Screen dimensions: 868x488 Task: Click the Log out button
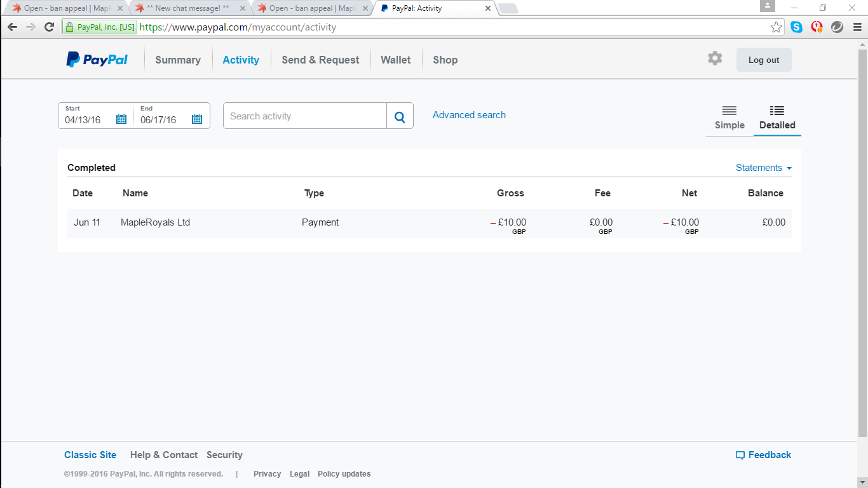(764, 60)
